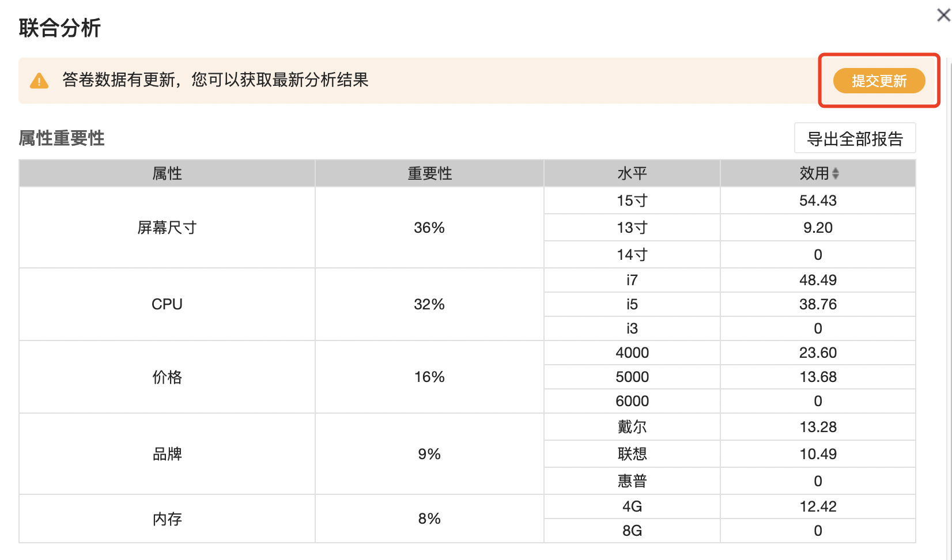Export all reports with 导出全部报告
The height and width of the screenshot is (560, 952).
click(x=855, y=138)
